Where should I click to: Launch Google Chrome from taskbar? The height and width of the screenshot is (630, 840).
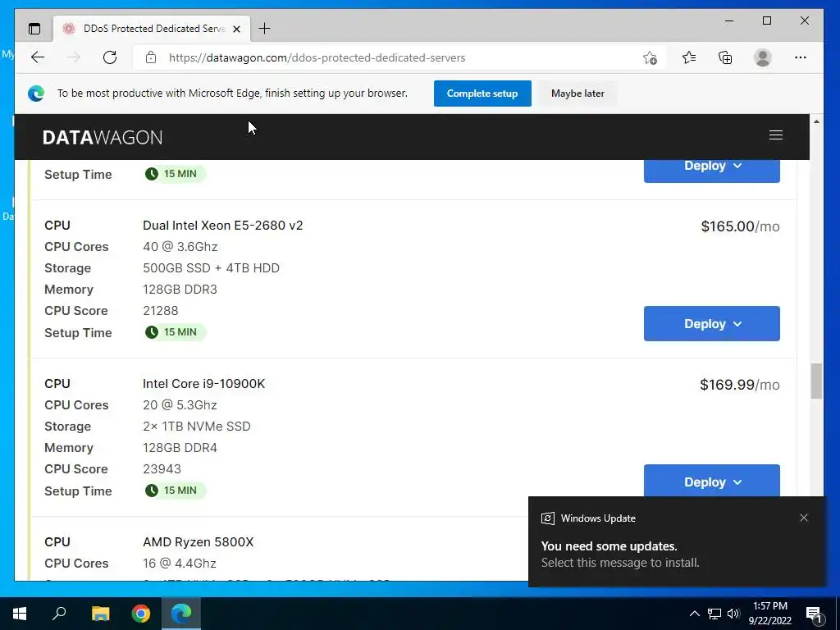141,614
